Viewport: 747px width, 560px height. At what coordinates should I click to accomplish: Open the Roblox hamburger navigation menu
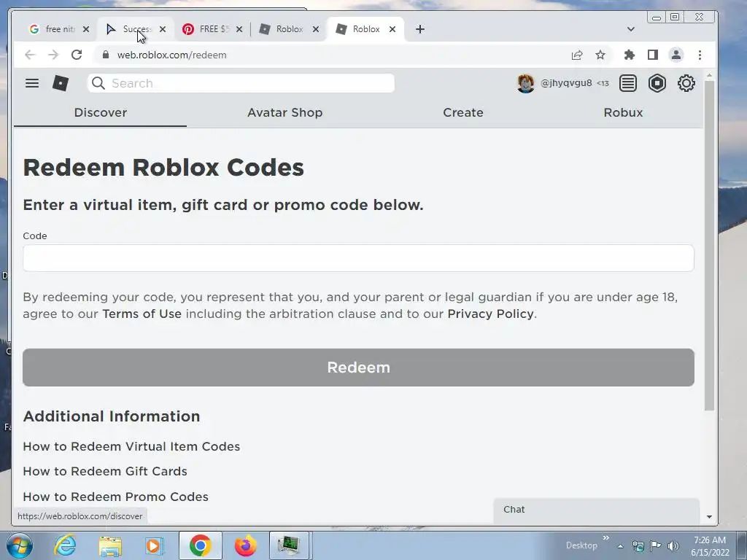coord(32,83)
